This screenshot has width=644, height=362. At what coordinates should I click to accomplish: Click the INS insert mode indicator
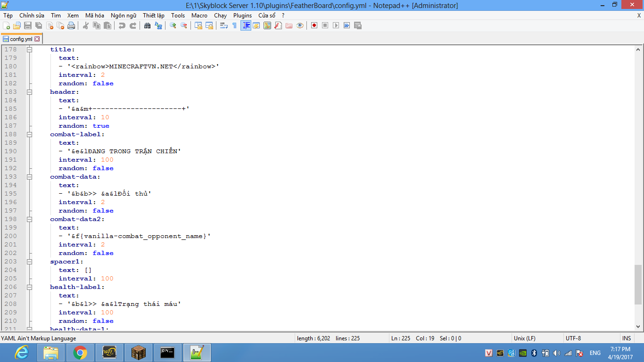[627, 338]
